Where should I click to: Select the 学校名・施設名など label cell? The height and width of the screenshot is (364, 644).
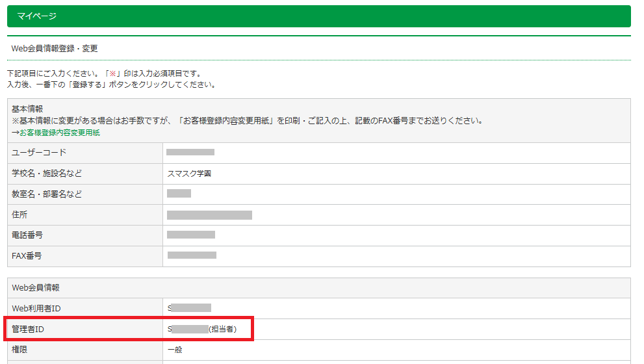[x=47, y=174]
